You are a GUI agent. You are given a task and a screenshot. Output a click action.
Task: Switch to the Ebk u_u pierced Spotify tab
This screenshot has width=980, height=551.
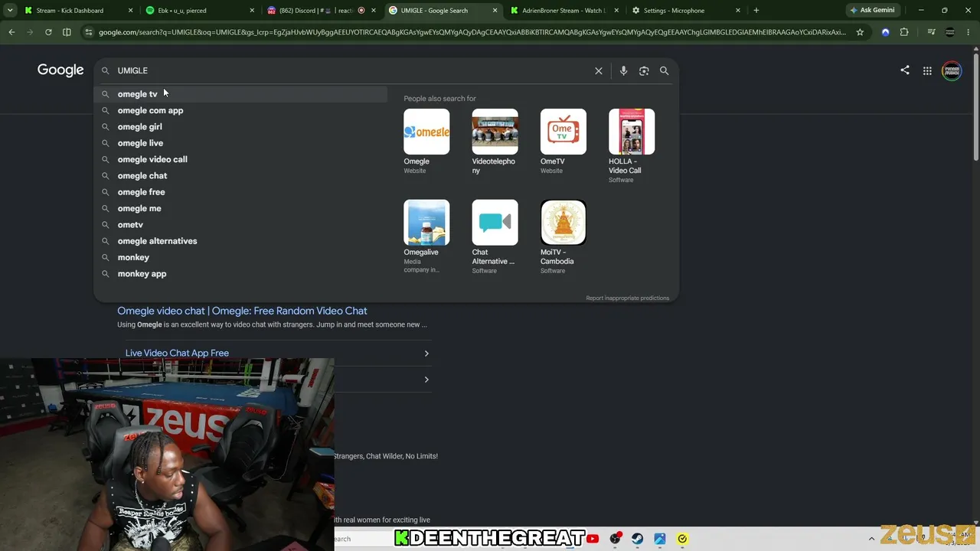(199, 11)
